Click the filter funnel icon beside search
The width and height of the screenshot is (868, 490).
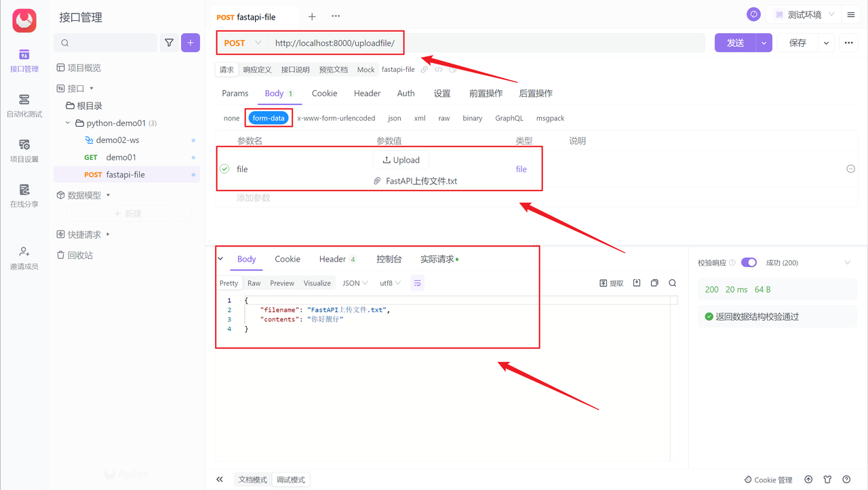(x=169, y=43)
